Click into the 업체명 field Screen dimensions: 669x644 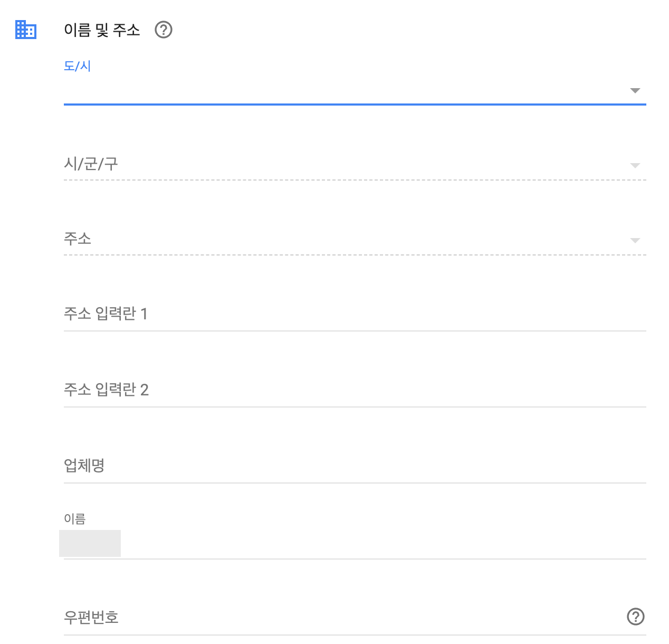pyautogui.click(x=355, y=466)
